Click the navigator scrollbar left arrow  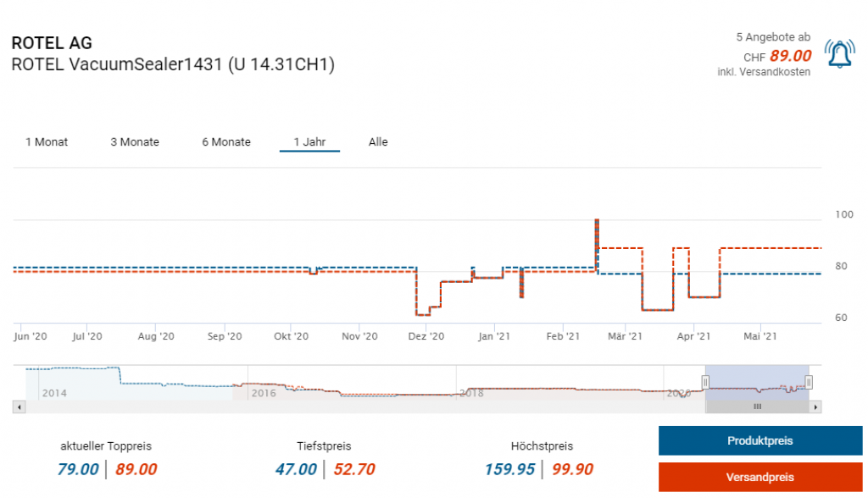(18, 407)
